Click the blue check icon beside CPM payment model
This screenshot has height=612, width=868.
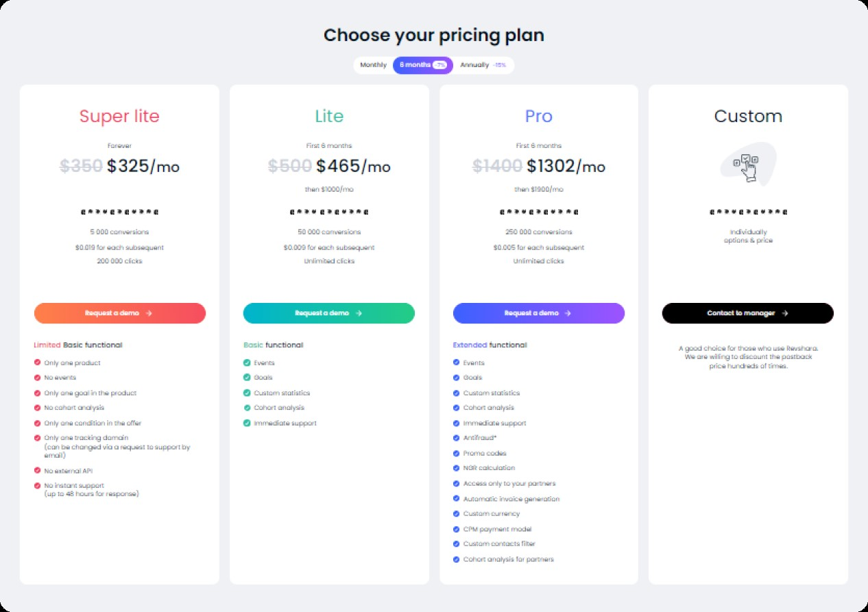click(457, 529)
